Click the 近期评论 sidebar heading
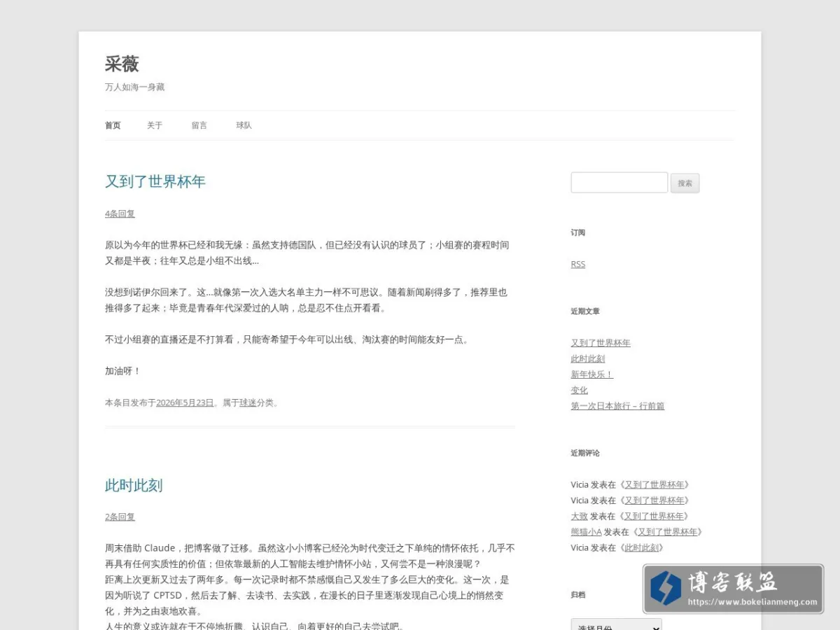This screenshot has width=840, height=630. pos(585,453)
